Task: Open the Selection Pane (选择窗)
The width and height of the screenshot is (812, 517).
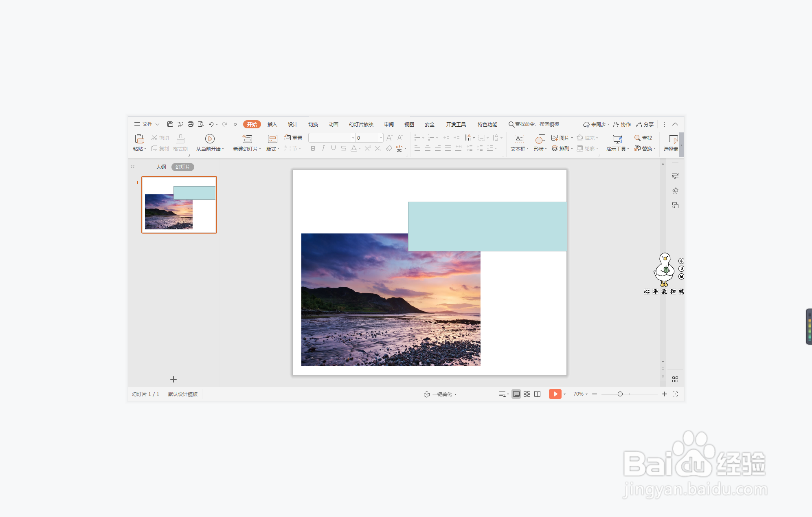Action: pyautogui.click(x=671, y=143)
